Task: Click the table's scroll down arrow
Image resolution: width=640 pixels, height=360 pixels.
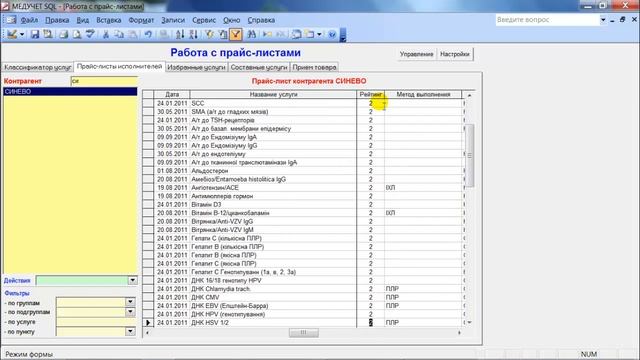Action: pyautogui.click(x=469, y=322)
